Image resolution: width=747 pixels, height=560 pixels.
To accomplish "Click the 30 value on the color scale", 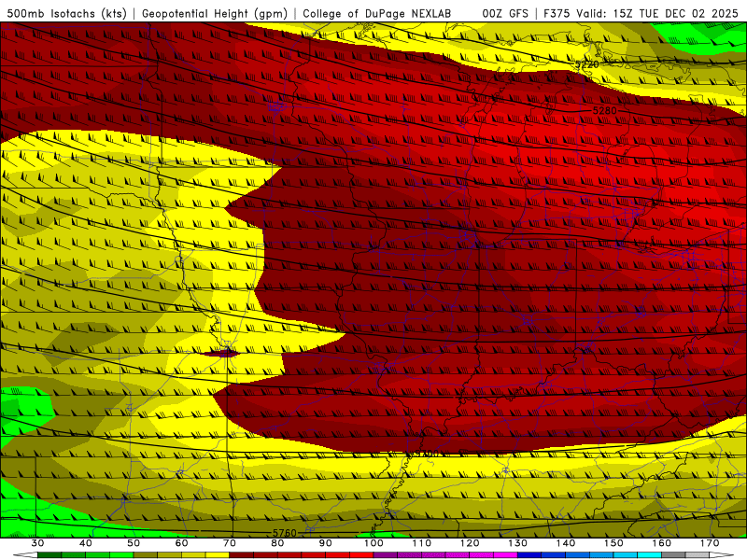I will [x=37, y=543].
